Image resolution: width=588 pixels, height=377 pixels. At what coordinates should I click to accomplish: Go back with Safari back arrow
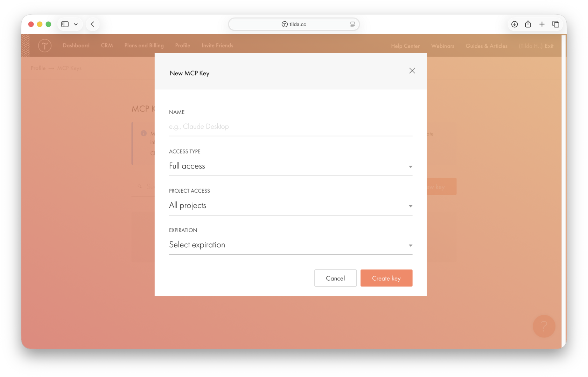[x=92, y=24]
